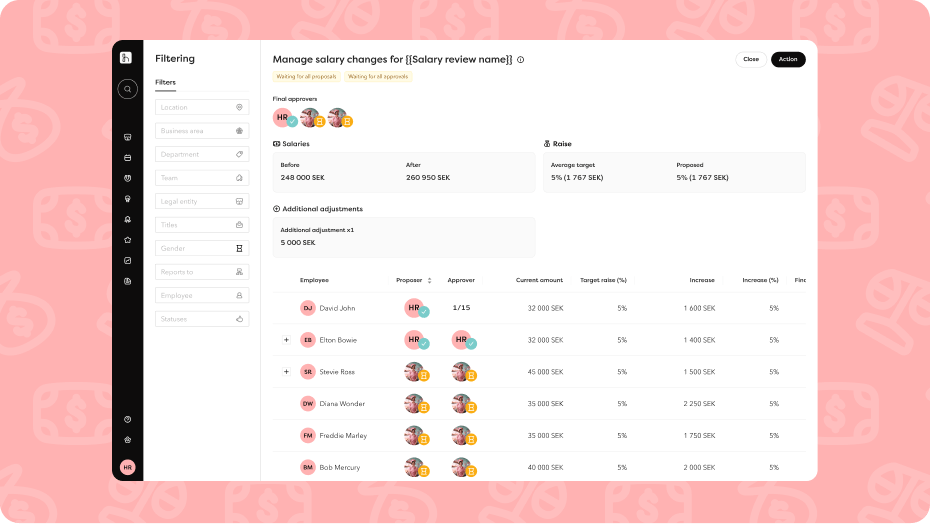Click the Increase (%) column header
The height and width of the screenshot is (524, 930).
760,280
